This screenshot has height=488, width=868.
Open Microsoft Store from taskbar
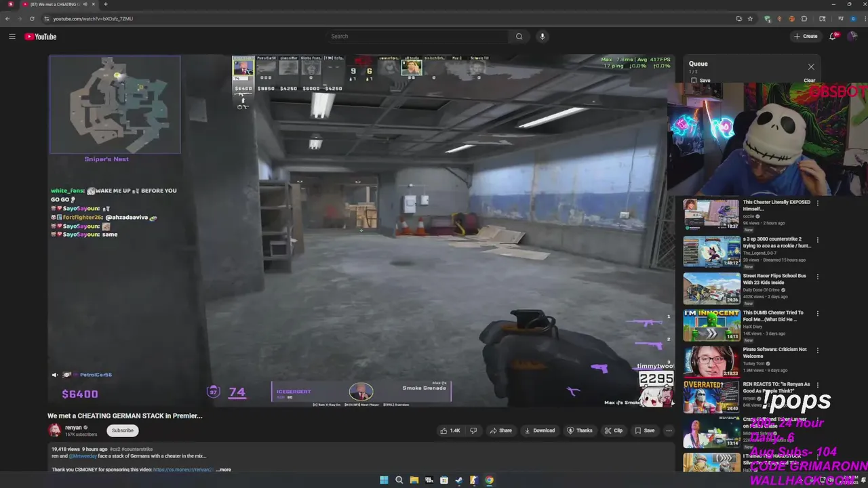[x=444, y=481]
